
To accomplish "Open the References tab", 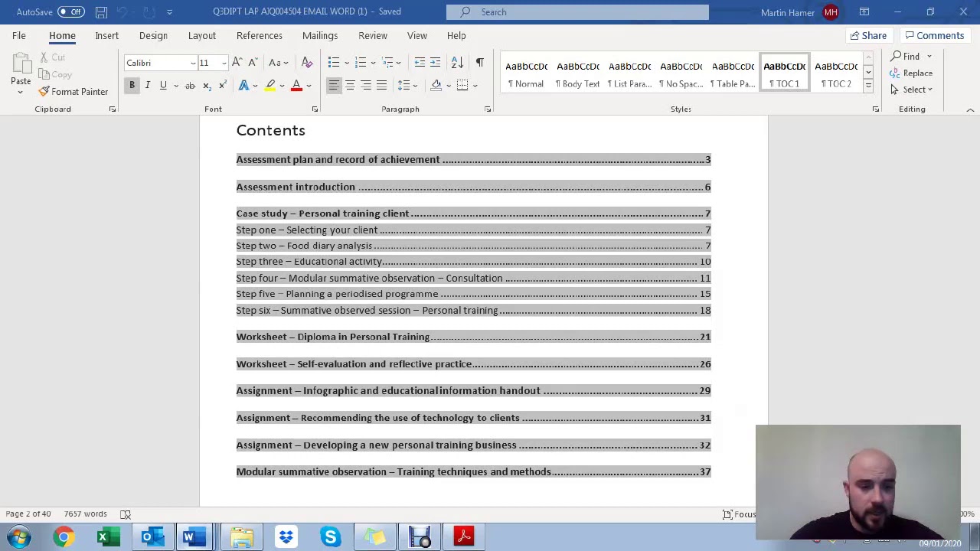I will (259, 36).
